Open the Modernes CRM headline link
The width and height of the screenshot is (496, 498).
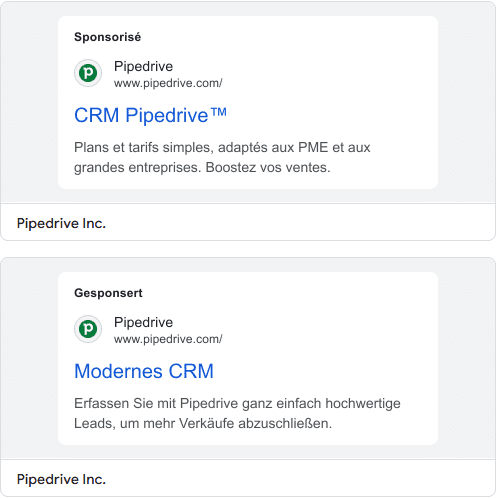(144, 371)
